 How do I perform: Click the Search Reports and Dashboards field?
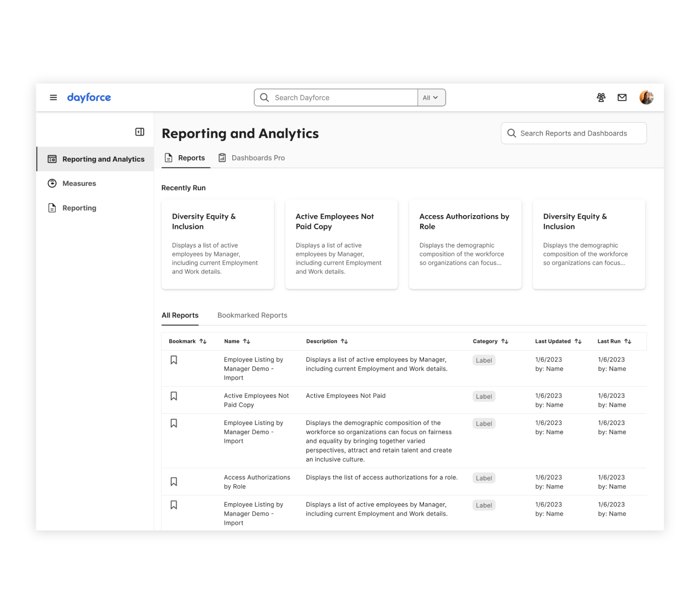[574, 133]
